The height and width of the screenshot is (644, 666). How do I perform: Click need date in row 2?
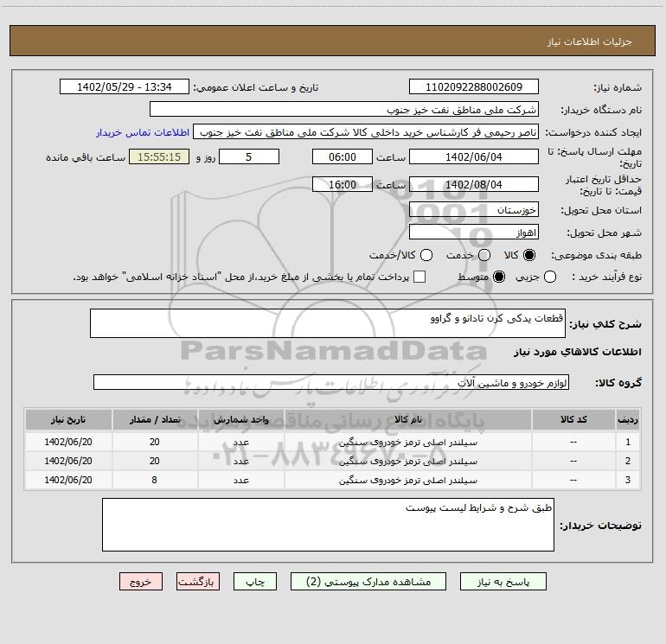(x=68, y=461)
